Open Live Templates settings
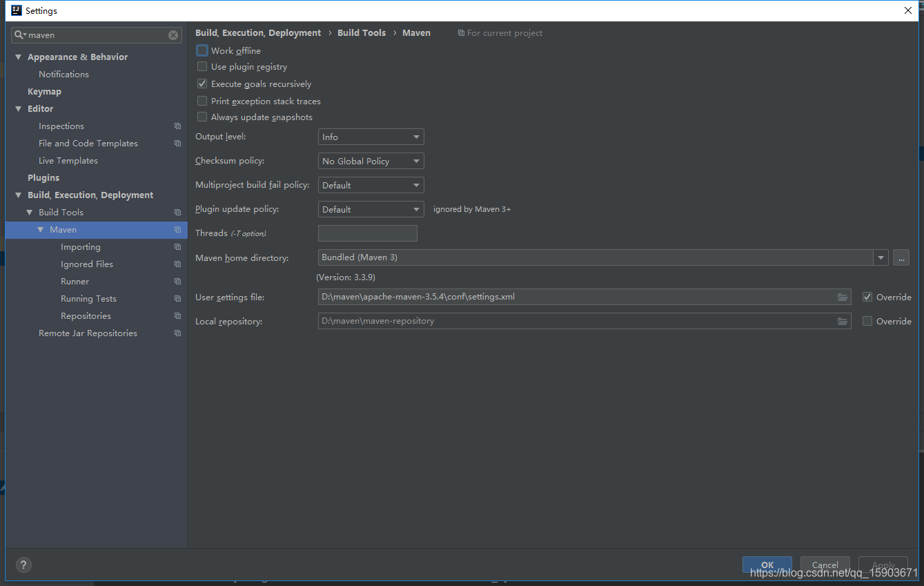This screenshot has width=924, height=586. point(68,161)
